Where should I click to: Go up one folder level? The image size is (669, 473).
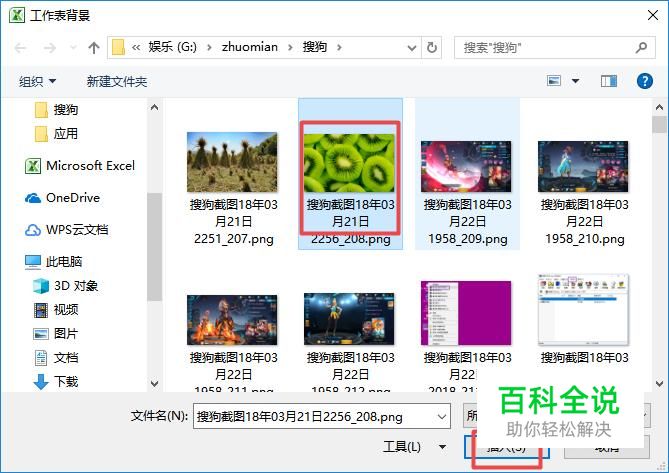[94, 47]
